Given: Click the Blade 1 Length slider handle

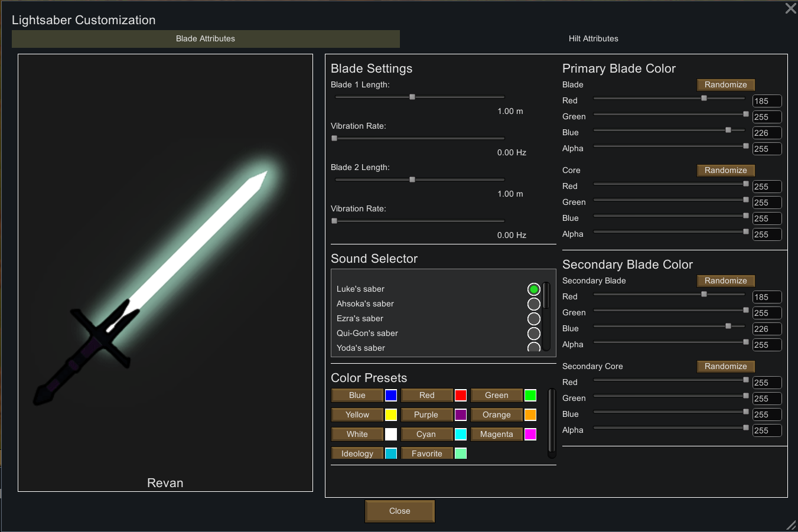Looking at the screenshot, I should [x=412, y=97].
